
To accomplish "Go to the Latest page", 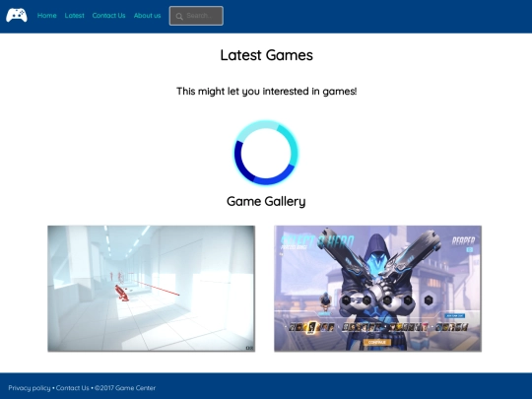I will pos(74,16).
